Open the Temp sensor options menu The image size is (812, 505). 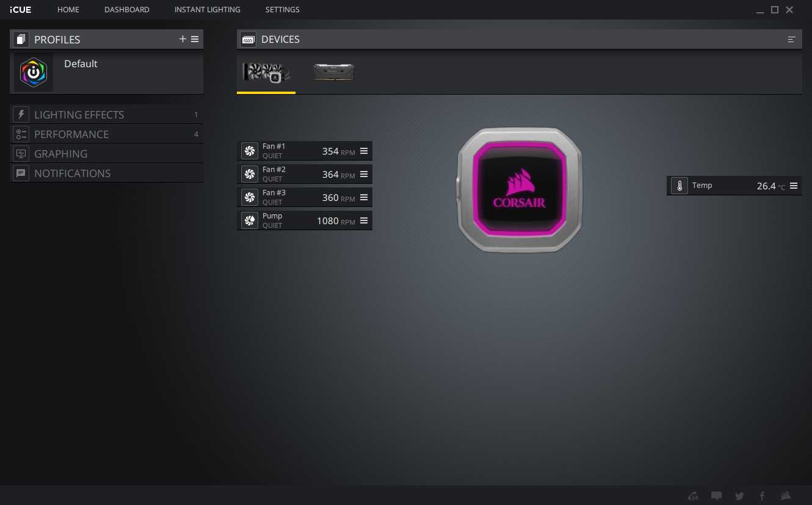(x=794, y=186)
